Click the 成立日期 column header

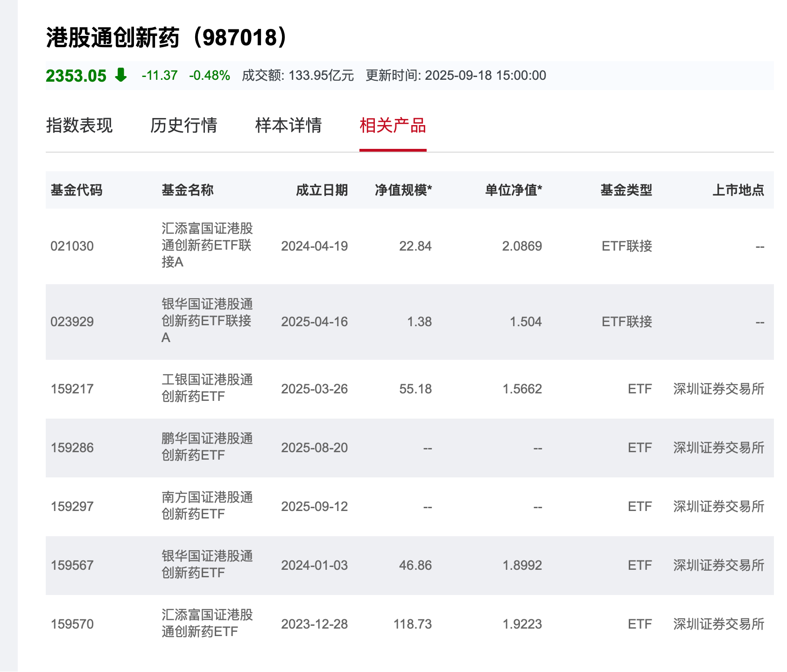coord(322,190)
